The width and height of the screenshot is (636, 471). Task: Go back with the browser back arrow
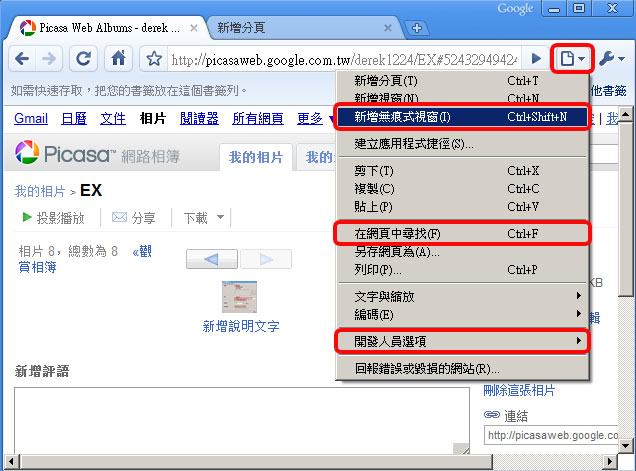[22, 59]
